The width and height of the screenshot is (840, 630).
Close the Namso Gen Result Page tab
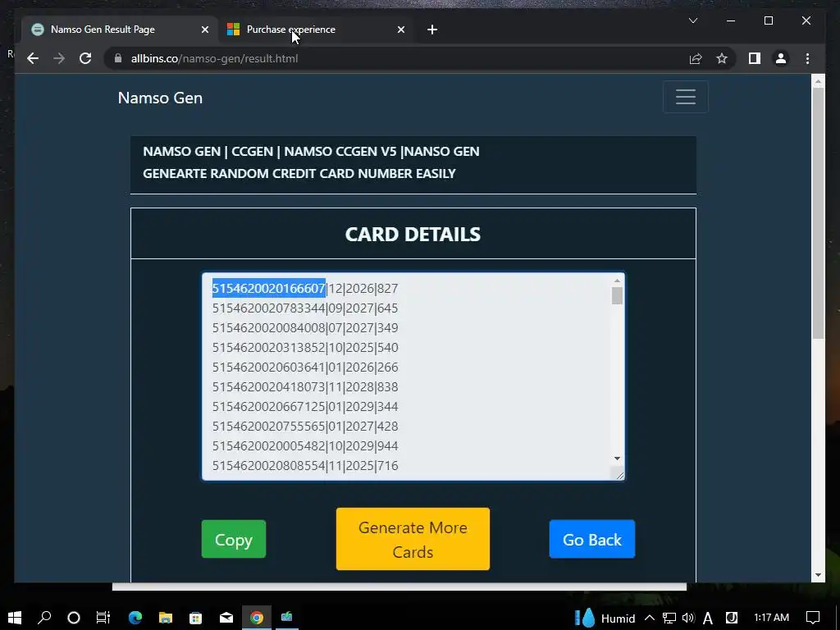(204, 30)
